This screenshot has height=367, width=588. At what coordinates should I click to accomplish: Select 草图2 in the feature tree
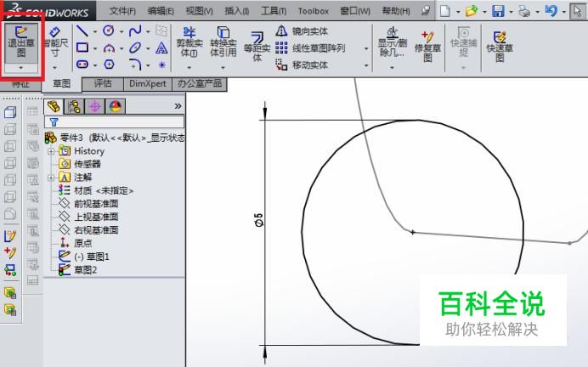(x=85, y=270)
